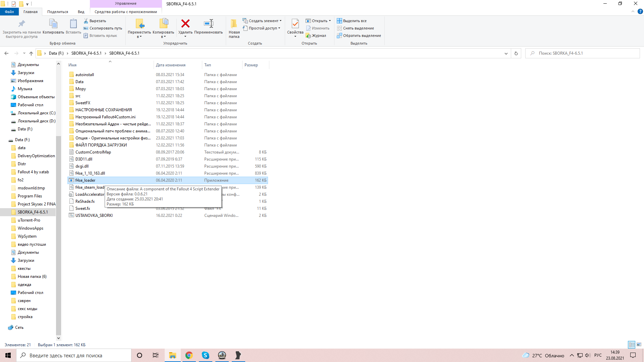Open the Поделиться ribbon tab
644x362 pixels.
click(x=57, y=12)
